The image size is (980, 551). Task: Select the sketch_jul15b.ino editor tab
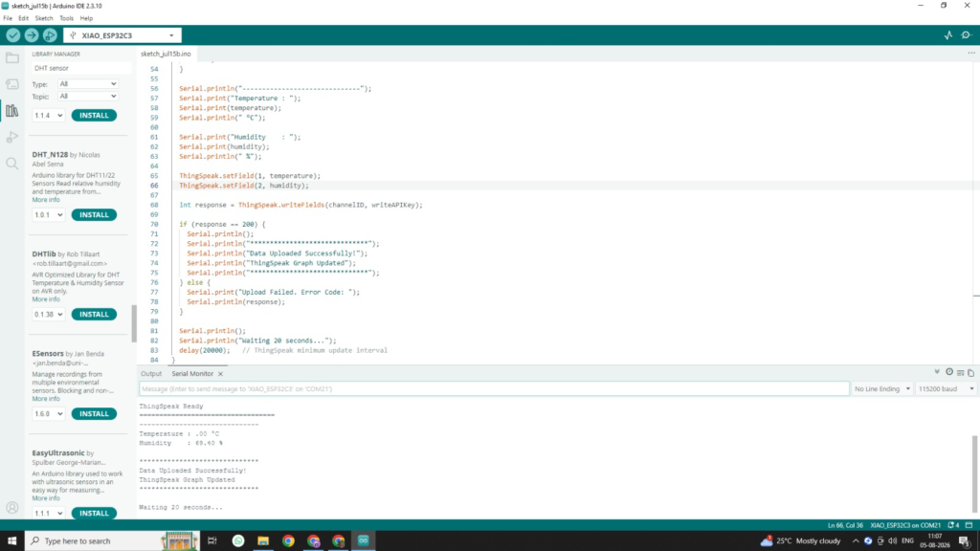click(166, 54)
